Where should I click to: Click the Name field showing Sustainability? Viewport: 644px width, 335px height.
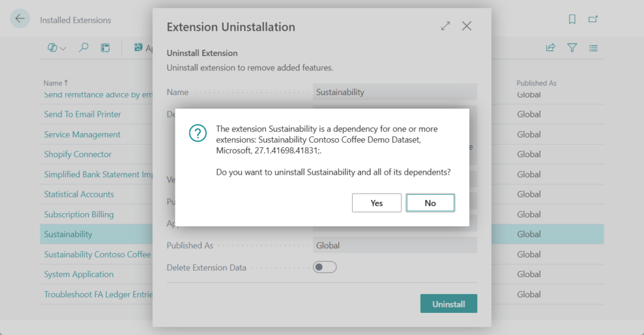395,92
